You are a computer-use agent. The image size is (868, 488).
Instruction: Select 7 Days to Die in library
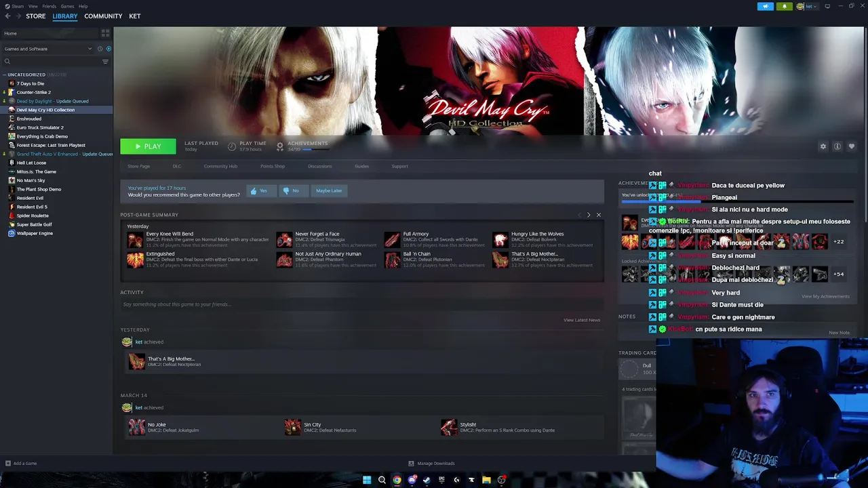click(x=31, y=83)
